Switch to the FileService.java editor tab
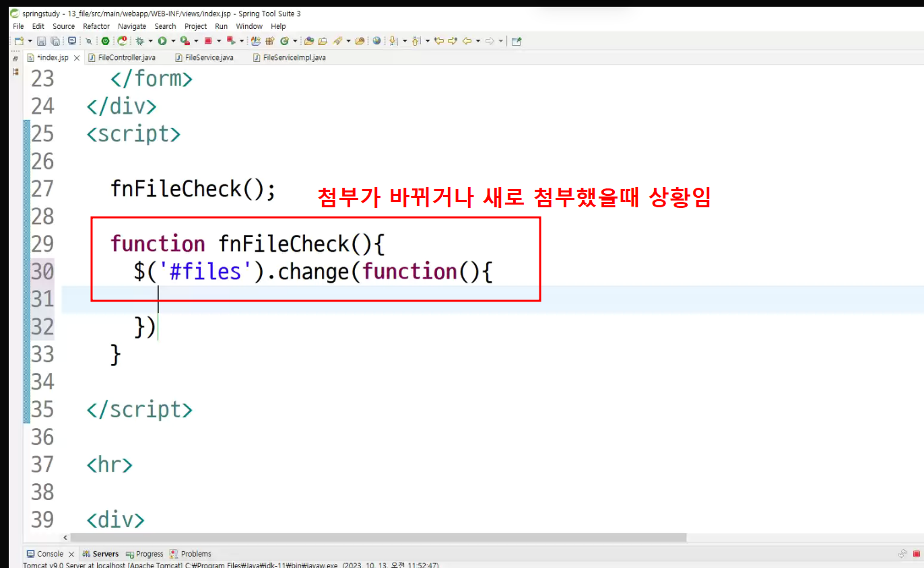The width and height of the screenshot is (924, 568). click(x=204, y=58)
